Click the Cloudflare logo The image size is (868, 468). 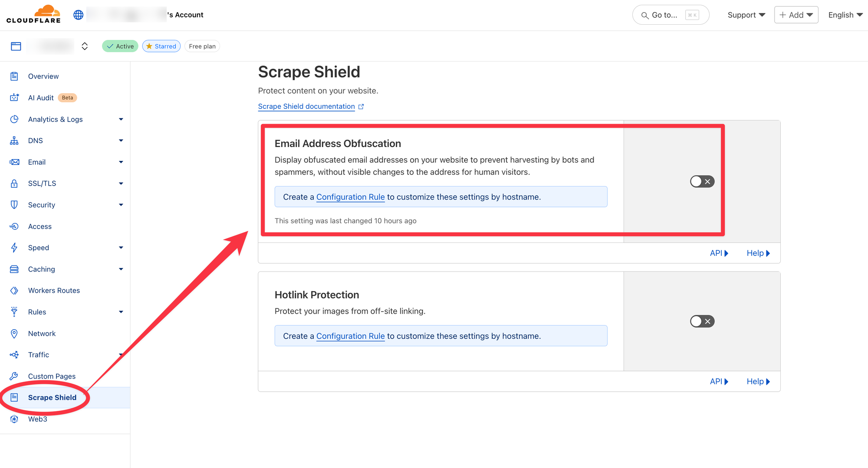tap(34, 15)
